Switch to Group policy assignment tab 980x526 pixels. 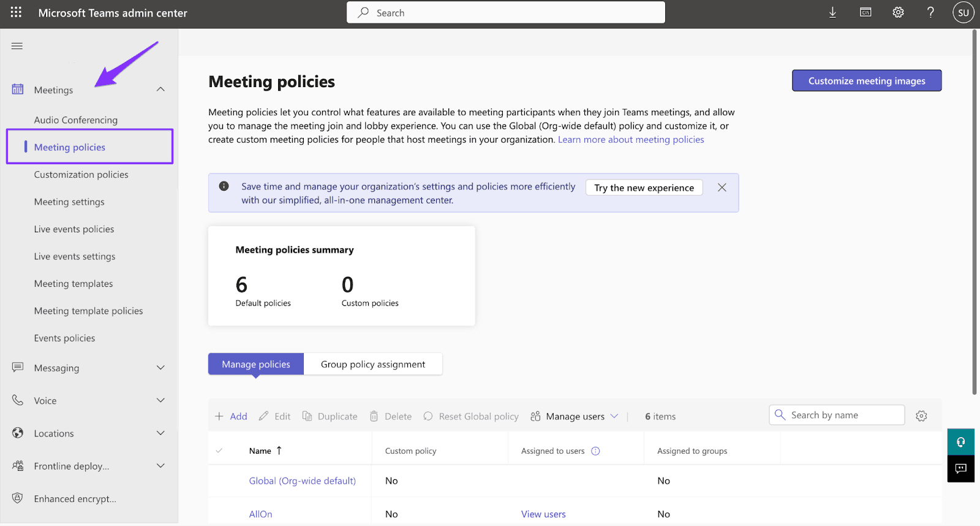(373, 364)
